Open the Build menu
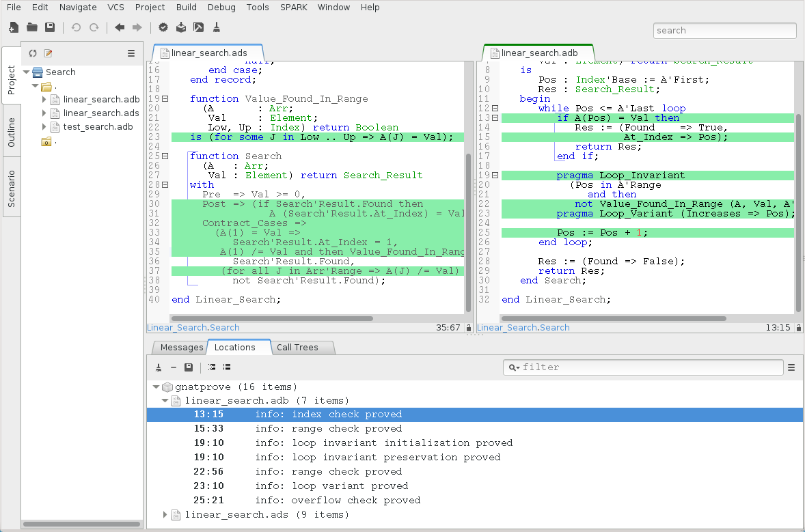This screenshot has height=532, width=805. [x=187, y=8]
